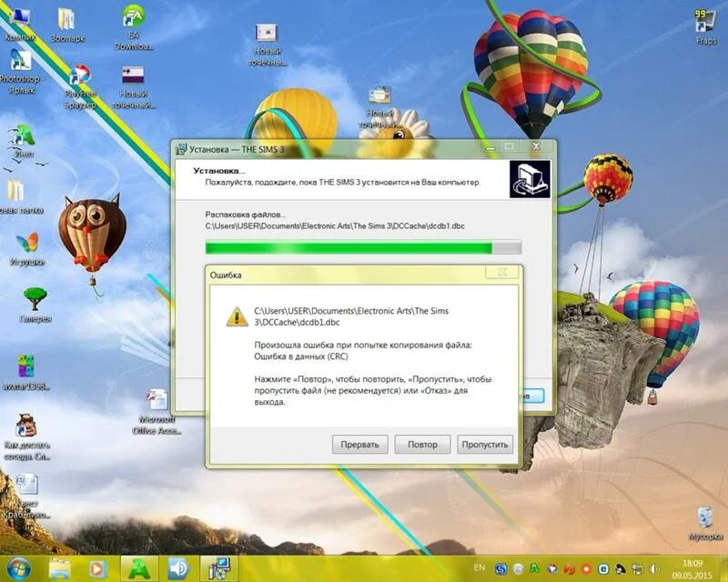The image size is (728, 582).
Task: Open the Компьютер desktop icon
Action: (19, 25)
